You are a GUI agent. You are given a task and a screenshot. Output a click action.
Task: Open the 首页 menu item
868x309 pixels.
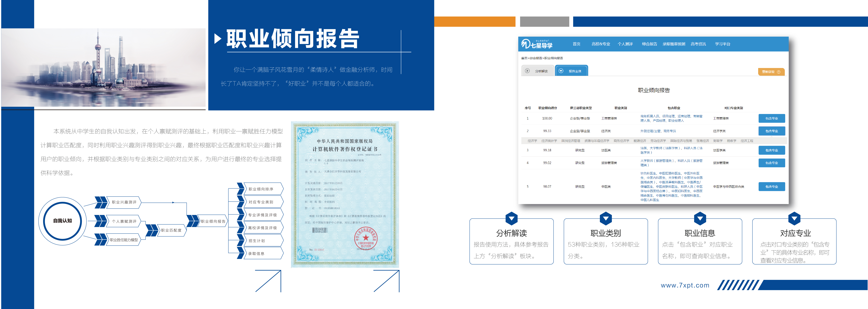pos(577,44)
